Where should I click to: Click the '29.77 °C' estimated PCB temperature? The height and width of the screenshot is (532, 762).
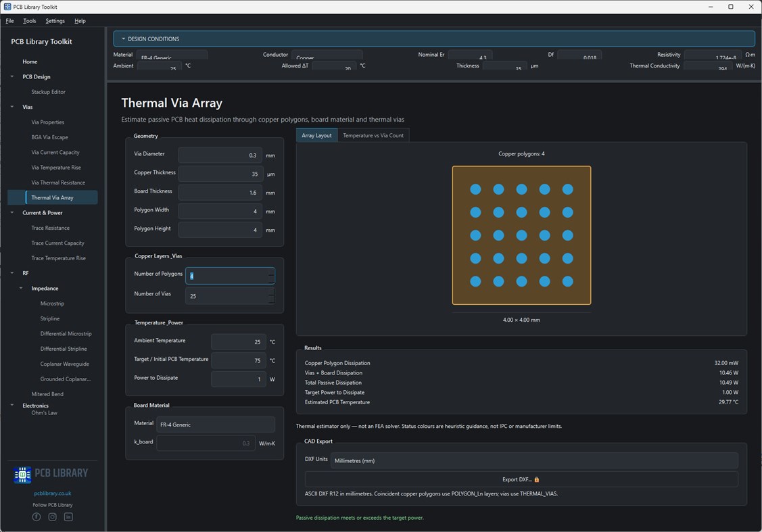728,402
